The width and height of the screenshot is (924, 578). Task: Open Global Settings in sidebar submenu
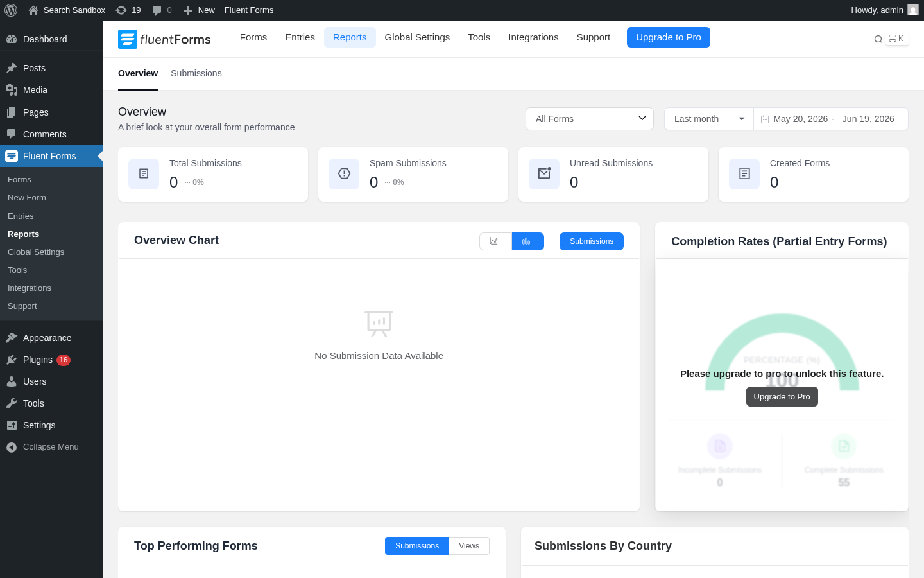click(x=36, y=252)
